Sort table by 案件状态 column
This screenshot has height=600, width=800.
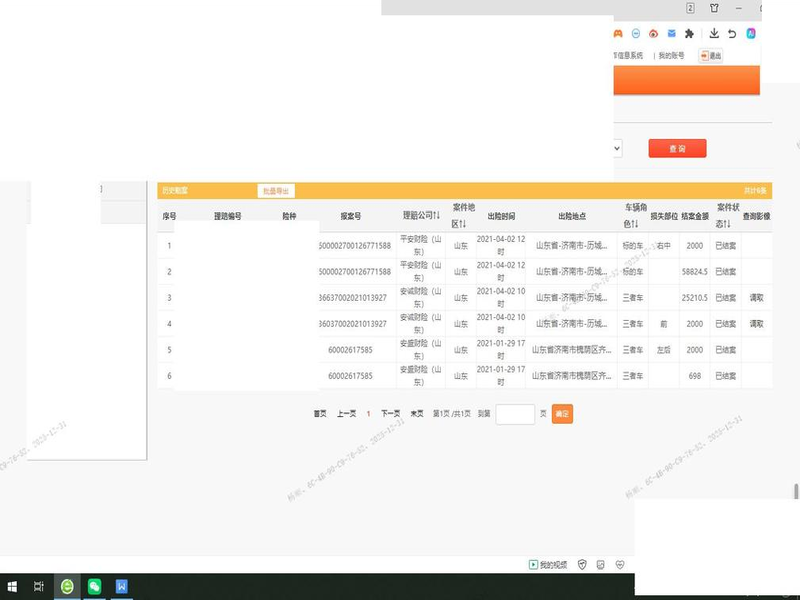coord(726,215)
